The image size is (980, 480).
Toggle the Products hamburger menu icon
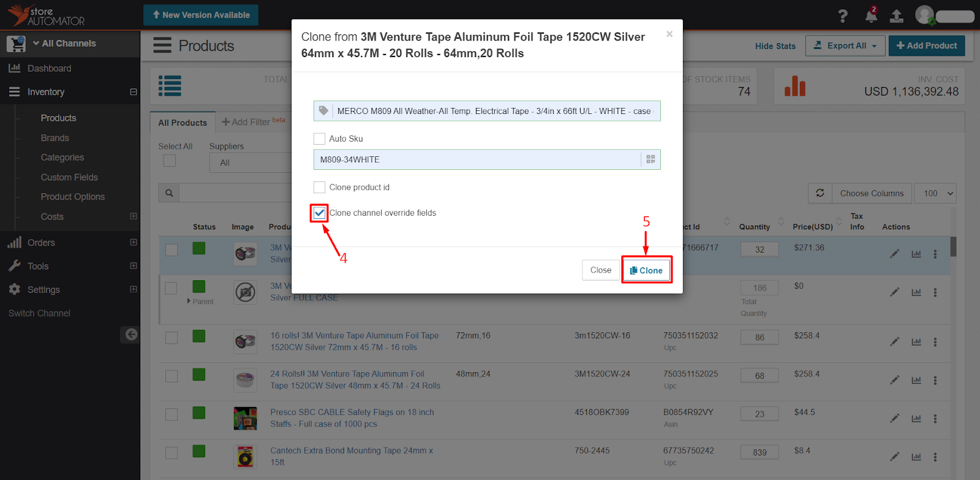pyautogui.click(x=162, y=45)
